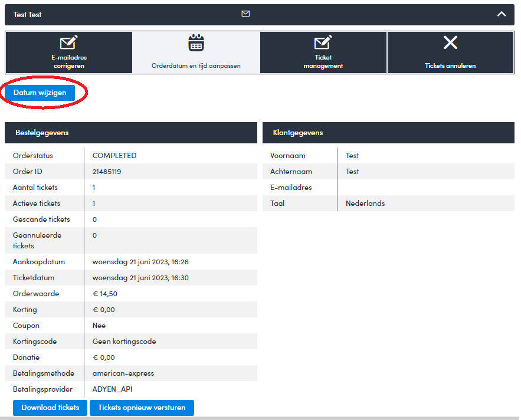
Task: Click the X icon above Tickets annuleren
Action: pyautogui.click(x=450, y=42)
